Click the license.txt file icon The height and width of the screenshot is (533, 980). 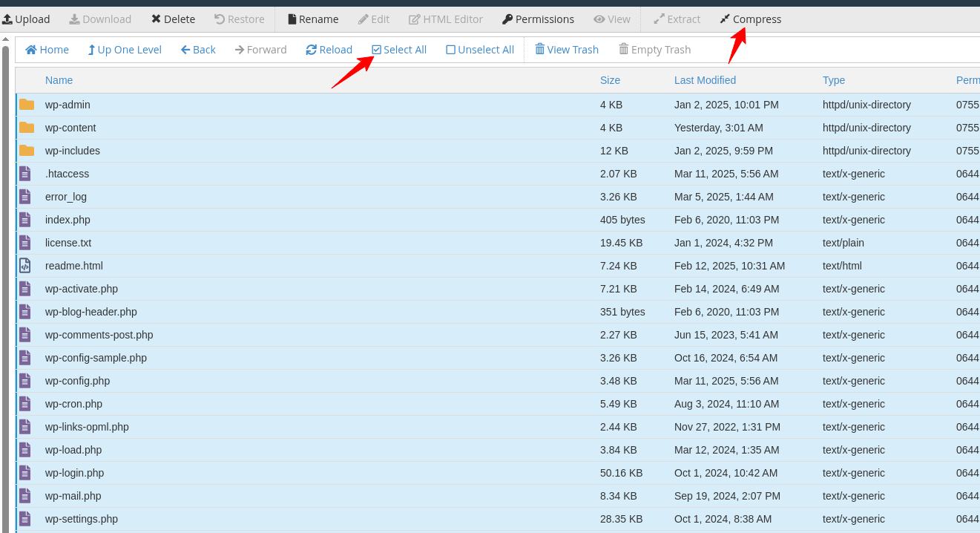coord(25,243)
